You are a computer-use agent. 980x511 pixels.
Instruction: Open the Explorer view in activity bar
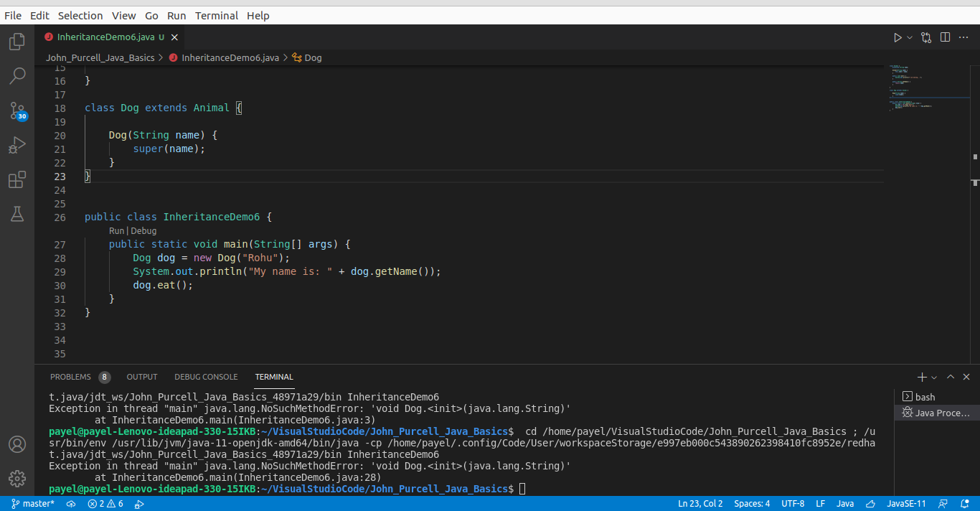coord(17,42)
